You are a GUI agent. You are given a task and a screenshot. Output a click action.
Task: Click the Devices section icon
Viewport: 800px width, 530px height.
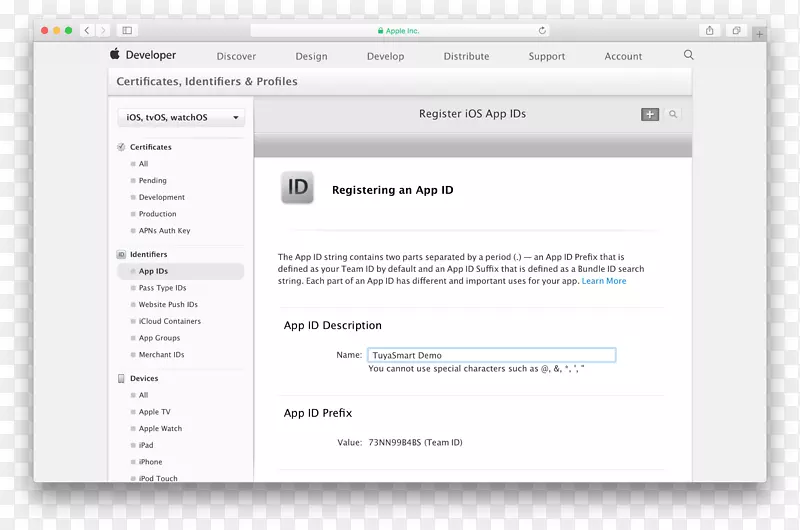tap(121, 378)
